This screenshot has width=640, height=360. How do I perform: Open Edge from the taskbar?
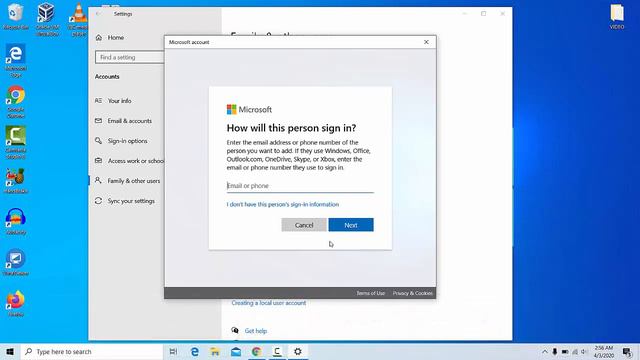point(195,351)
